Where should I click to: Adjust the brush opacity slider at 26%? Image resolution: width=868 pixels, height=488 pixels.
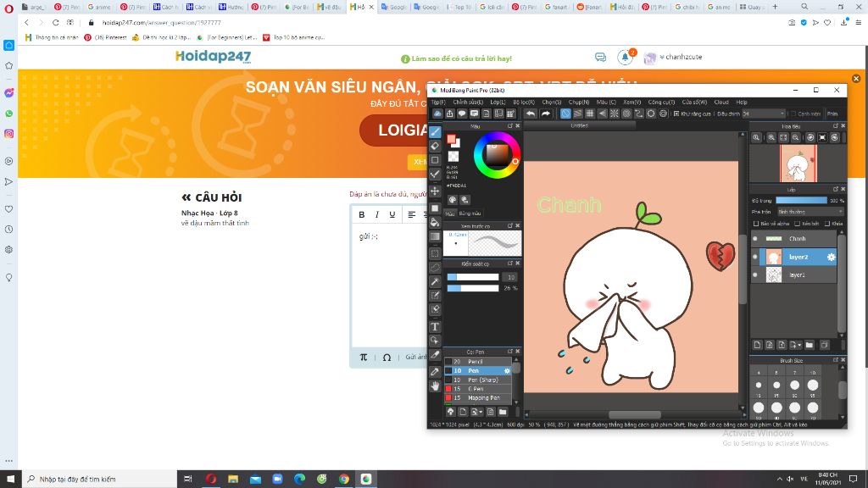(473, 288)
